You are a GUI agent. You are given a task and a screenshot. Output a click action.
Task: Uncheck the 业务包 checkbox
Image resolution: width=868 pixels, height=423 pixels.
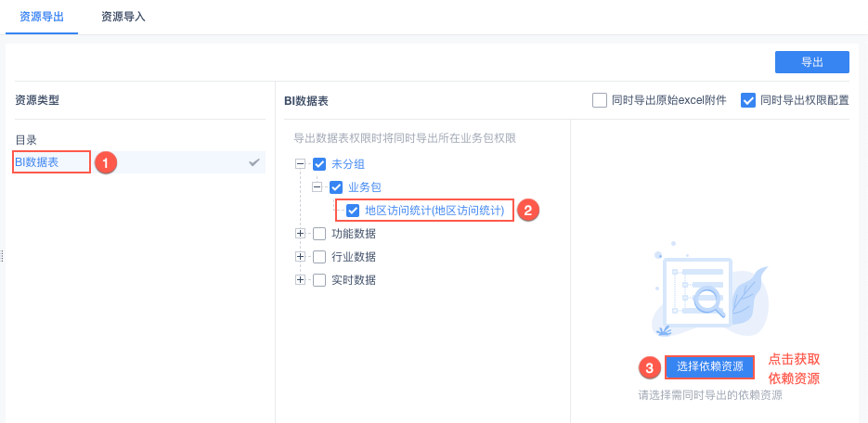pos(336,187)
